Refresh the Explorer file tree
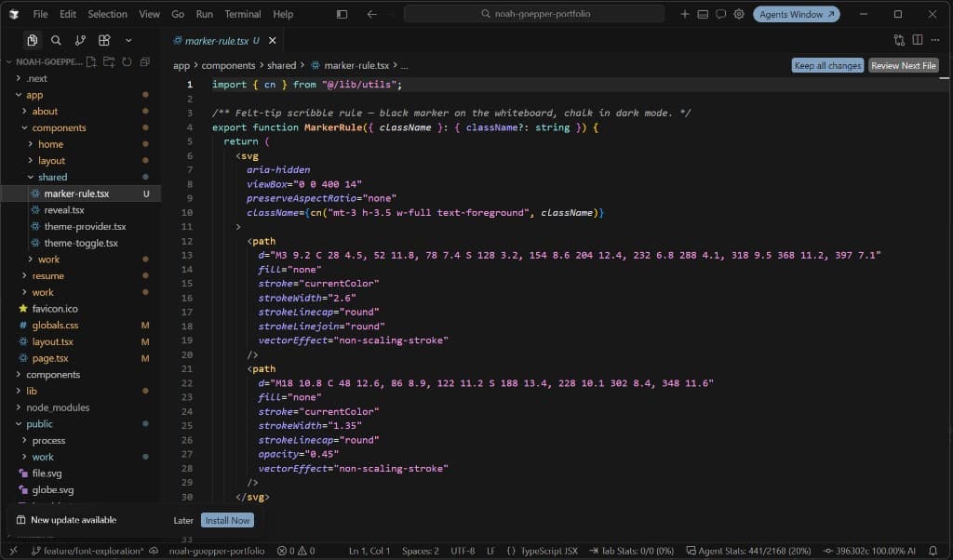 127,61
